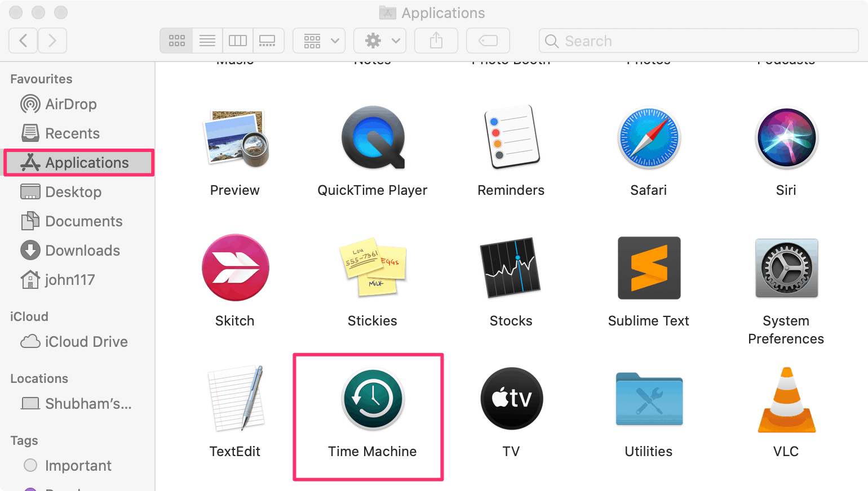
Task: Open the Stickies app
Action: (372, 268)
